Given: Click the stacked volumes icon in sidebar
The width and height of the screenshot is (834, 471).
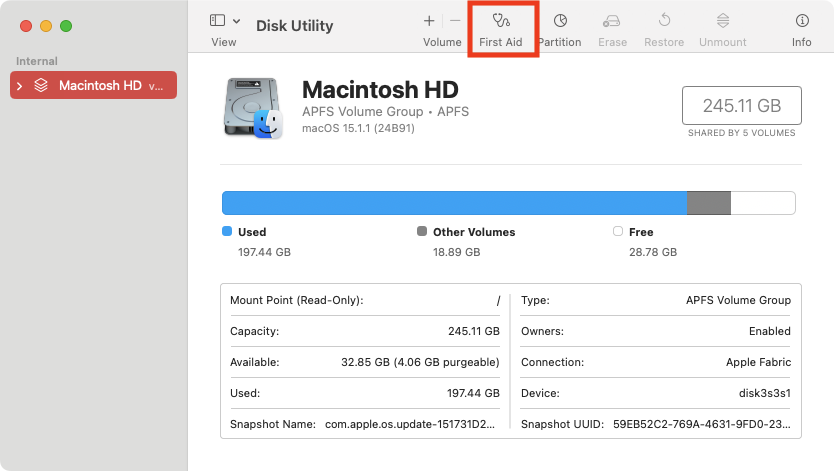Looking at the screenshot, I should [x=41, y=85].
